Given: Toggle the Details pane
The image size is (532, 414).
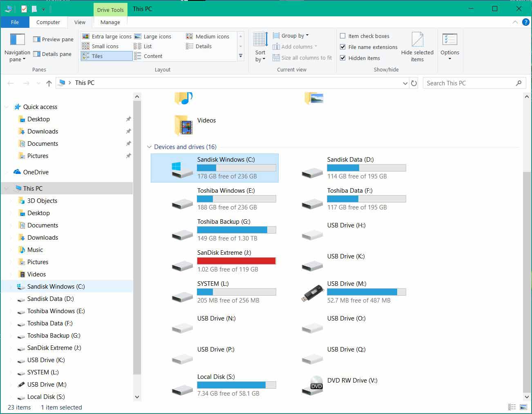Looking at the screenshot, I should [x=52, y=54].
